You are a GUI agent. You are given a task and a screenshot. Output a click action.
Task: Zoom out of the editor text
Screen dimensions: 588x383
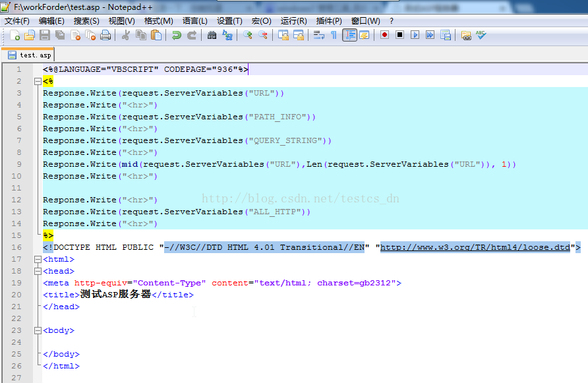click(x=263, y=35)
